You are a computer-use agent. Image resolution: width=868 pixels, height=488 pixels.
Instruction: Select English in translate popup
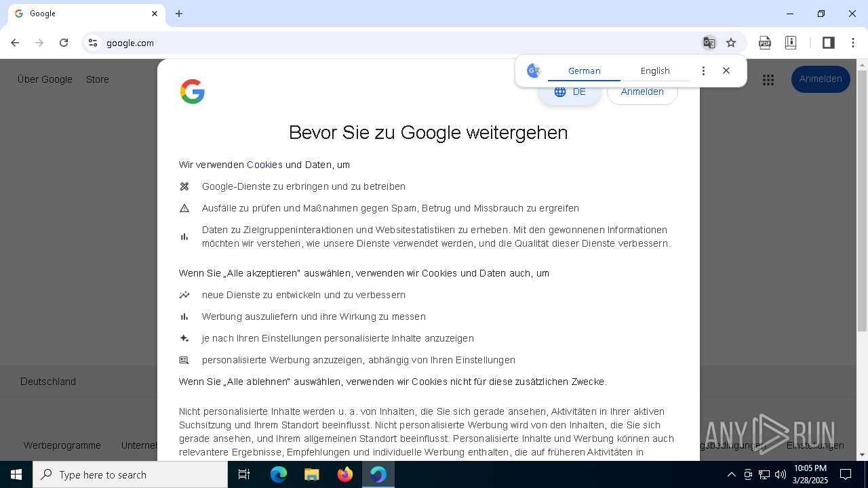pos(655,70)
